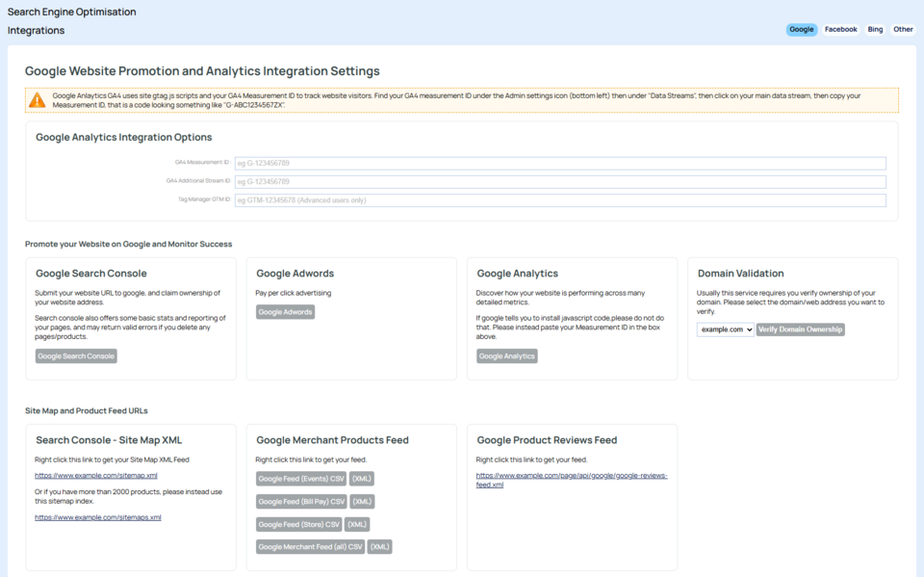This screenshot has width=924, height=577.
Task: Click Google Feed (Store) CSV button
Action: [299, 524]
